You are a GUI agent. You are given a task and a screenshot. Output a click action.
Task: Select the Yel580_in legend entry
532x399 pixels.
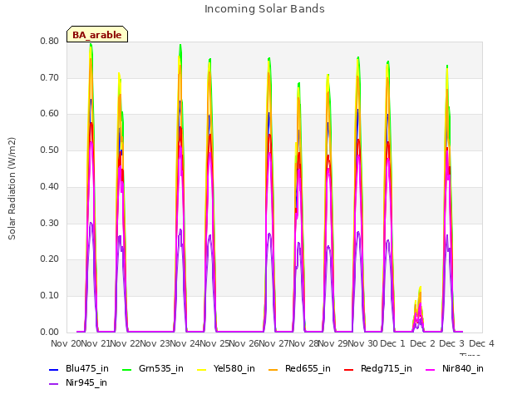tap(226, 369)
